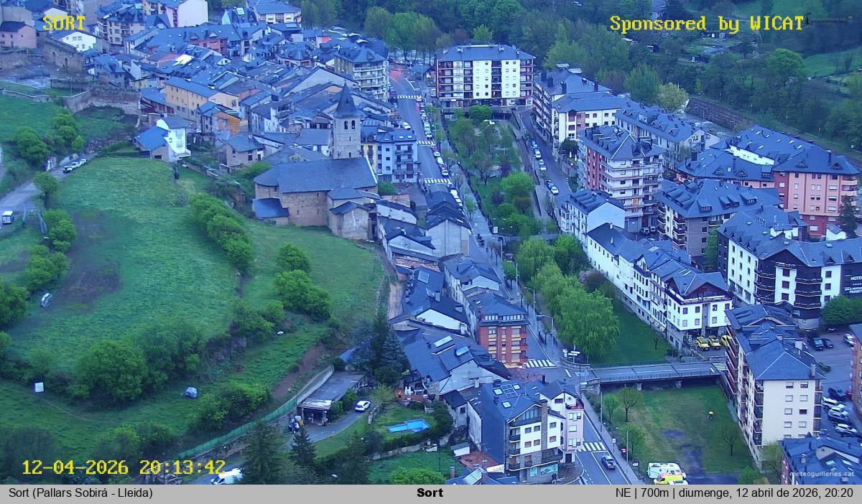Image resolution: width=862 pixels, height=504 pixels.
Task: Click the white car near the pool
Action: pyautogui.click(x=362, y=406)
